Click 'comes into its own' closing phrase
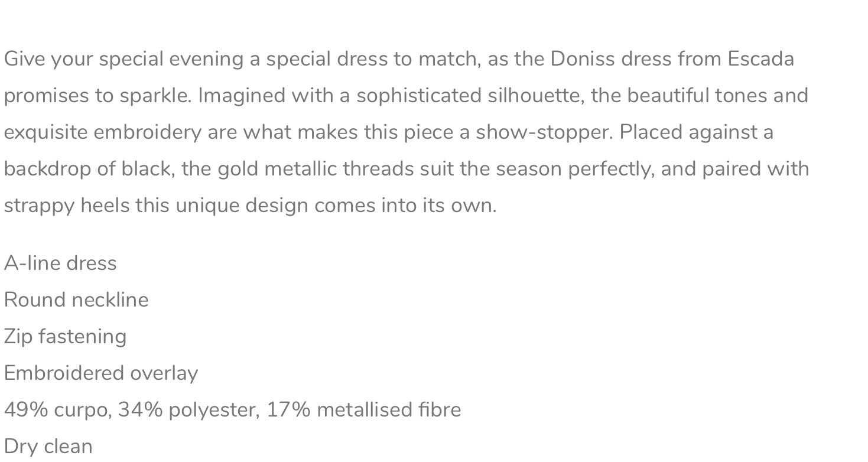This screenshot has height=462, width=868. 405,206
